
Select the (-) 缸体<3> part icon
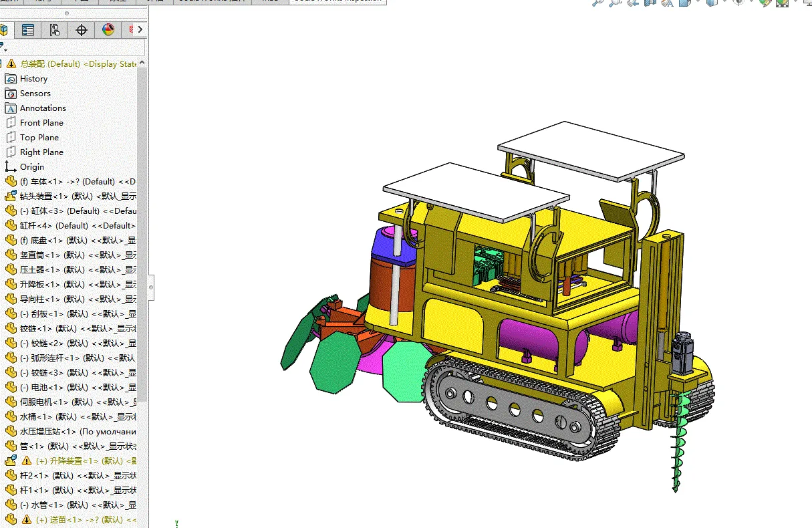coord(10,211)
